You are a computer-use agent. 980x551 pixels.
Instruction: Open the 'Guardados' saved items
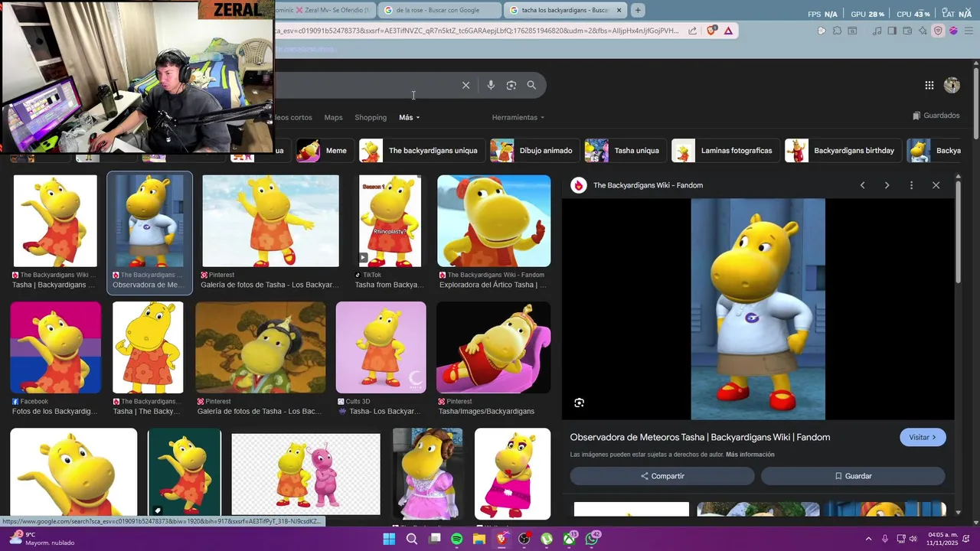(x=936, y=116)
